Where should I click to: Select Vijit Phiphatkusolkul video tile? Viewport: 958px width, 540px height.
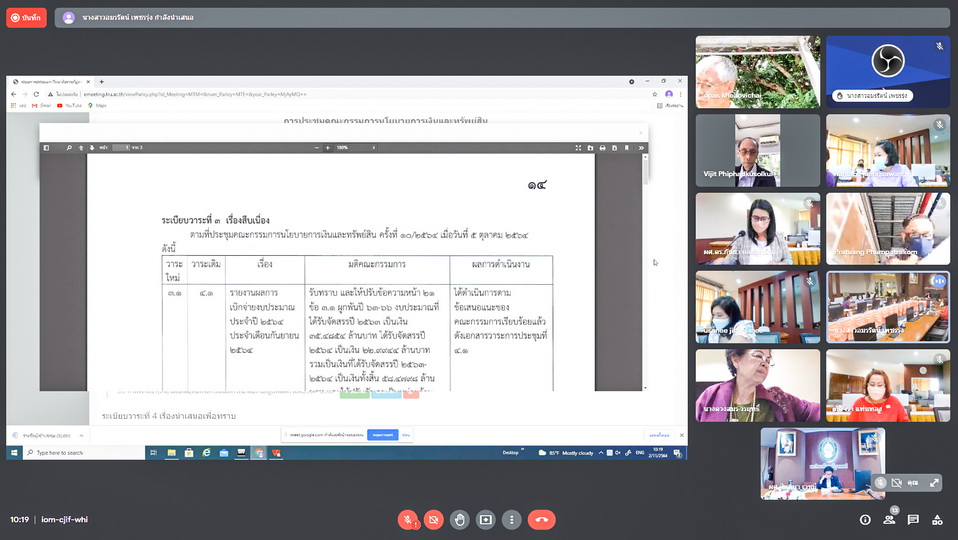(x=758, y=150)
